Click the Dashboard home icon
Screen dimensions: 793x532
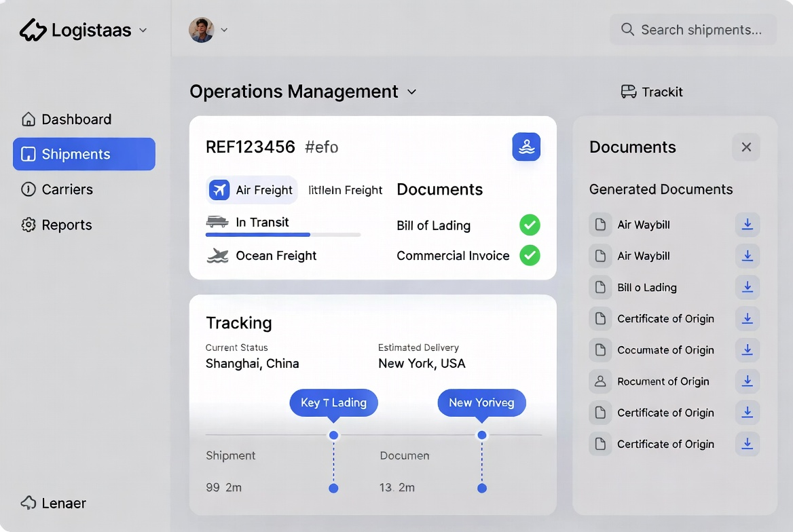tap(29, 119)
